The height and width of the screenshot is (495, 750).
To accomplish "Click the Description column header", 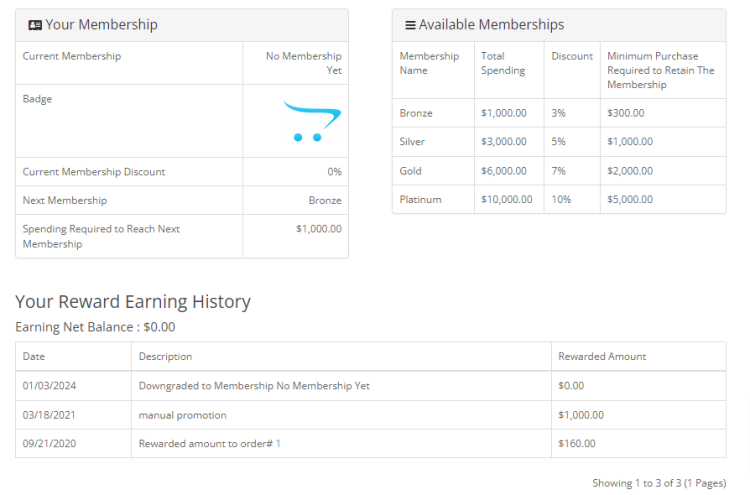I will (x=165, y=356).
